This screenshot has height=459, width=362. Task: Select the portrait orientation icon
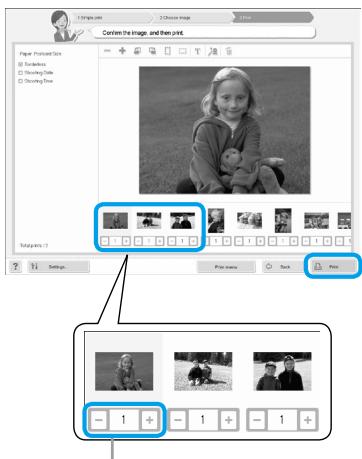coord(168,51)
